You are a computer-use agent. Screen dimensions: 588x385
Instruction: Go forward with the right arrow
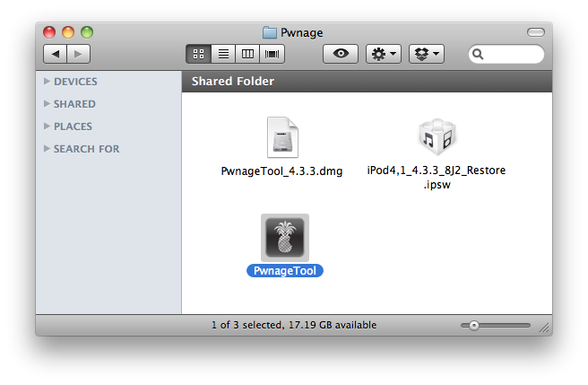[x=78, y=55]
